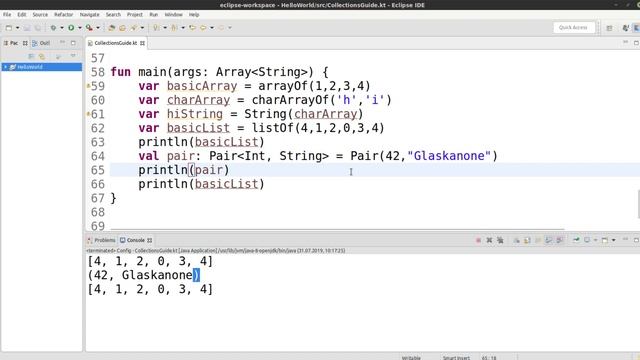Viewport: 640px width, 360px height.
Task: Click the Clear Console icon
Action: [x=516, y=240]
